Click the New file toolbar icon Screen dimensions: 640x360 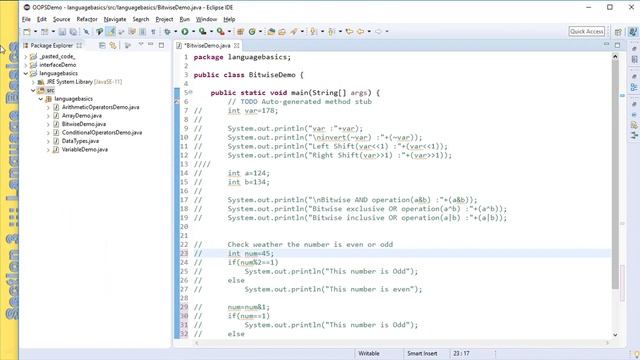coord(27,31)
